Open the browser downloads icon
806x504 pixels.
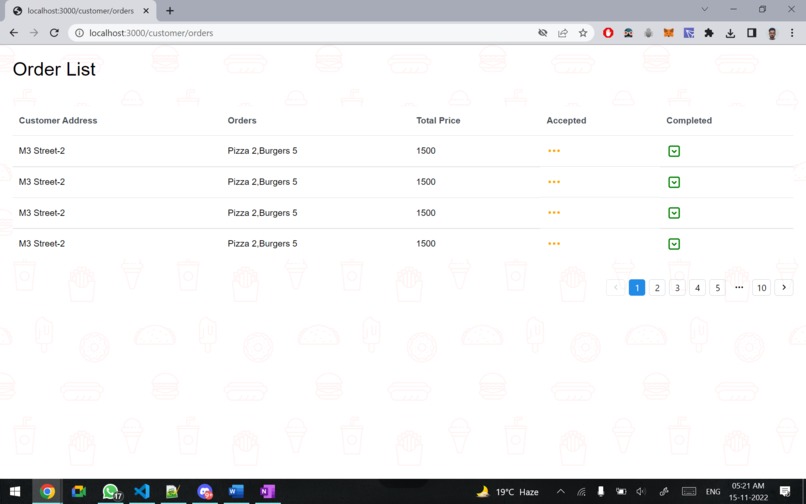point(730,33)
